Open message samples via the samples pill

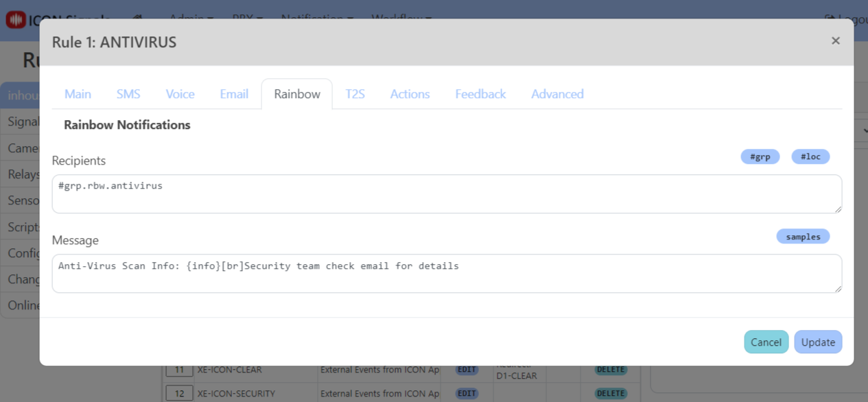click(x=803, y=236)
